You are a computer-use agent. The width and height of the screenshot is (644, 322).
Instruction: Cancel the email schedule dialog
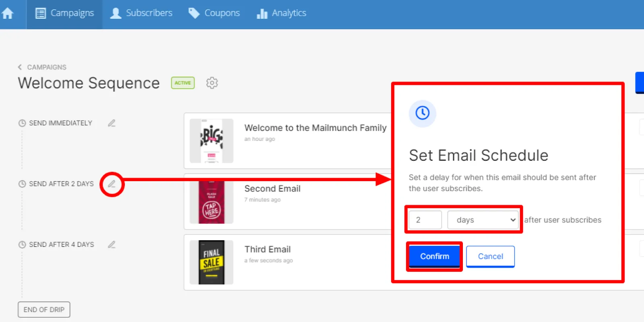point(490,256)
